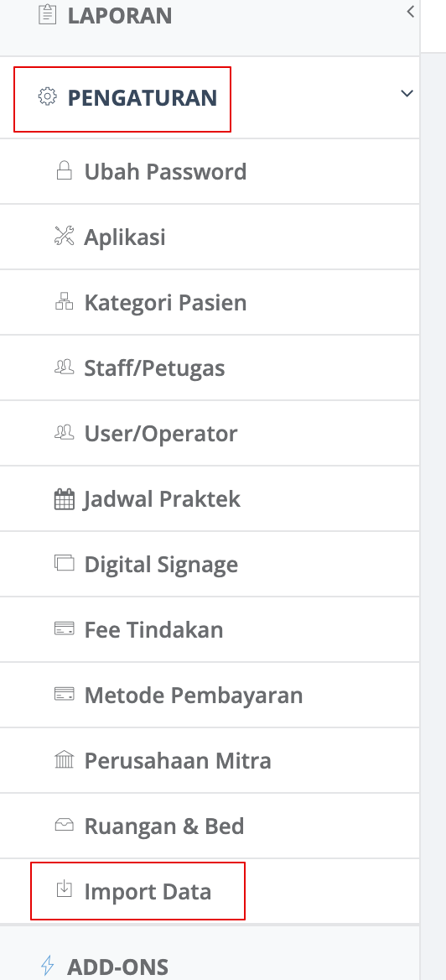Click the padlock icon for Ubah Password

[x=64, y=170]
